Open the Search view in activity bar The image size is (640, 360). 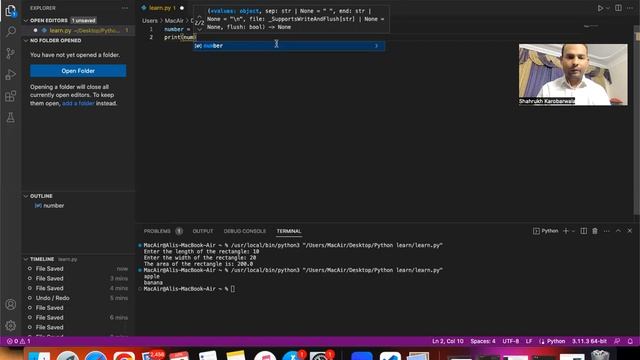pyautogui.click(x=11, y=31)
